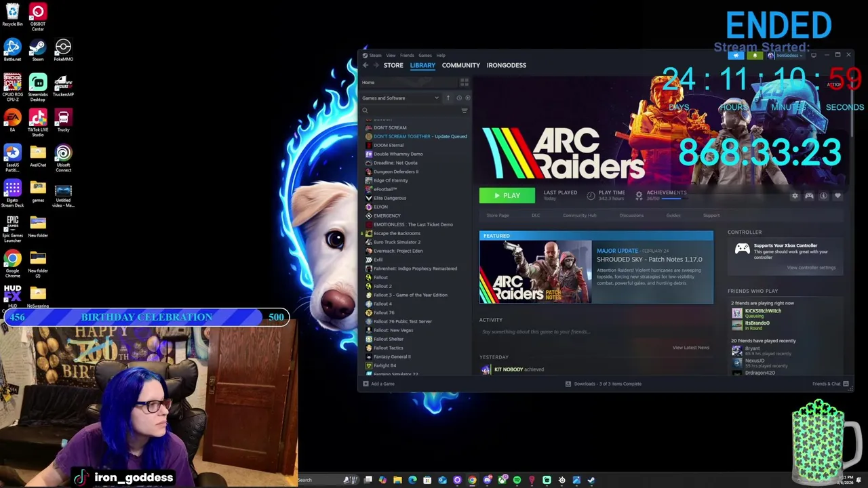The height and width of the screenshot is (488, 868).
Task: Open the Support link
Action: tap(711, 216)
